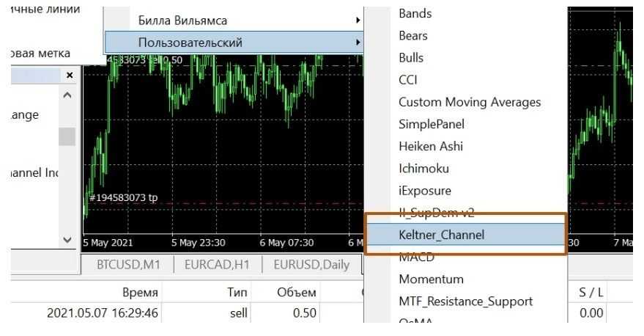
Task: Select the Heiken Ashi indicator
Action: tap(430, 146)
